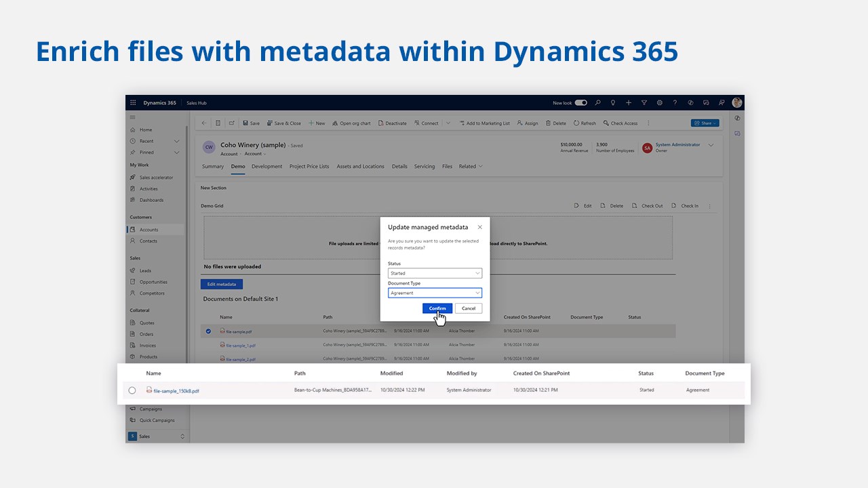Click Check In in the Demo Grid toolbar
The image size is (868, 488).
tap(685, 206)
